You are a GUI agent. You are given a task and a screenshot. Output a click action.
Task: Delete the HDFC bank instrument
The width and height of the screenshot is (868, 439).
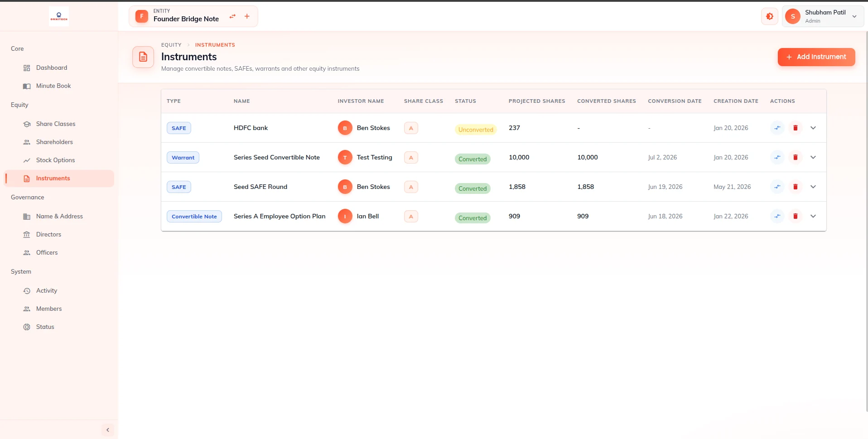click(x=796, y=128)
